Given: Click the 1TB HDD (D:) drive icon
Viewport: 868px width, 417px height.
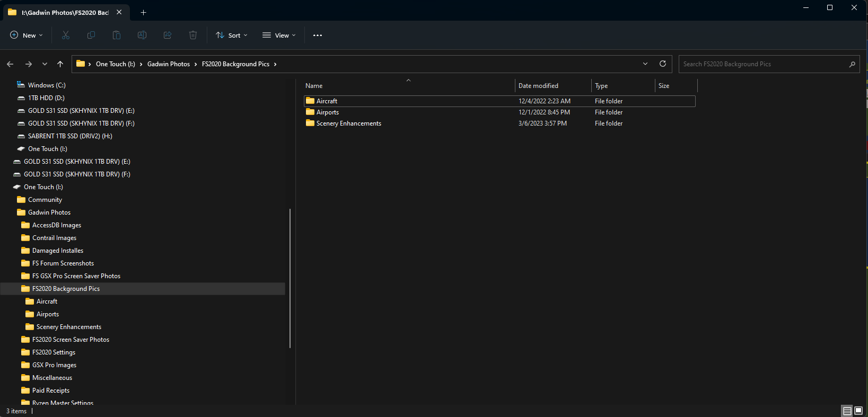Looking at the screenshot, I should (x=21, y=98).
